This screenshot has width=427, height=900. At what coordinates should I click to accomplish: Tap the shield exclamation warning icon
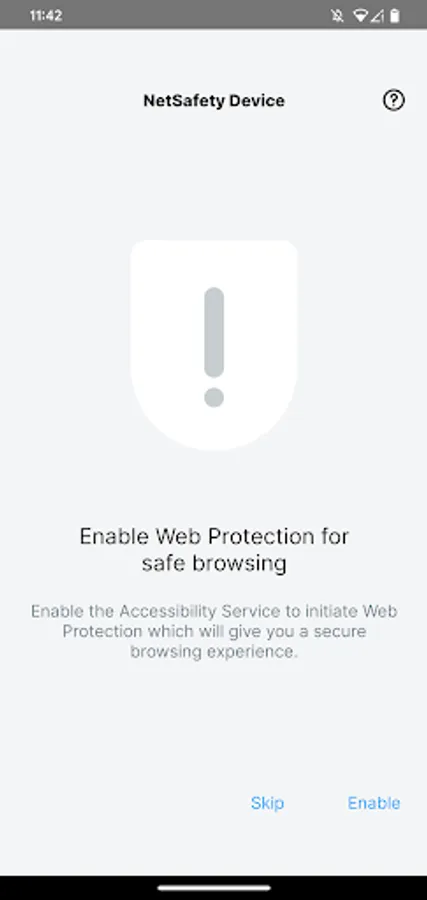click(x=214, y=346)
